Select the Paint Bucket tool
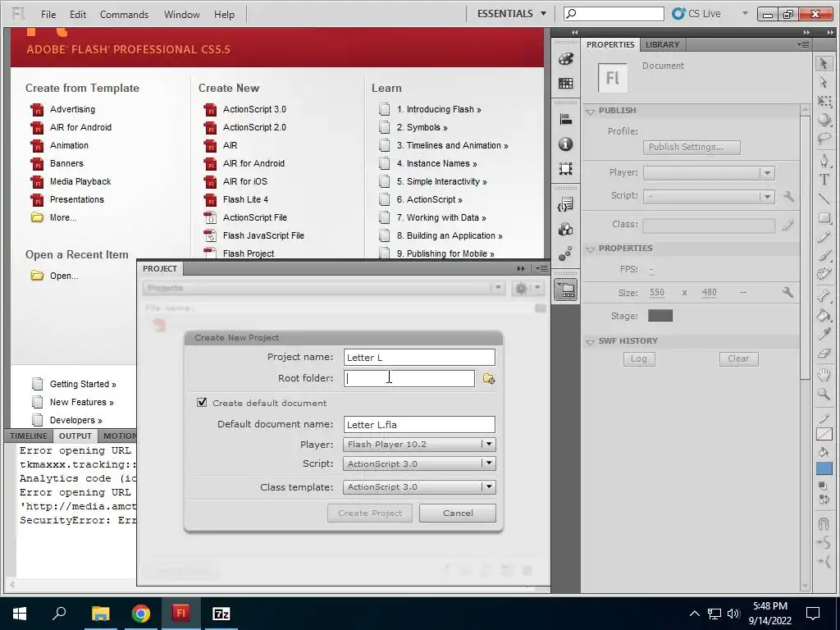The width and height of the screenshot is (840, 630). [824, 316]
